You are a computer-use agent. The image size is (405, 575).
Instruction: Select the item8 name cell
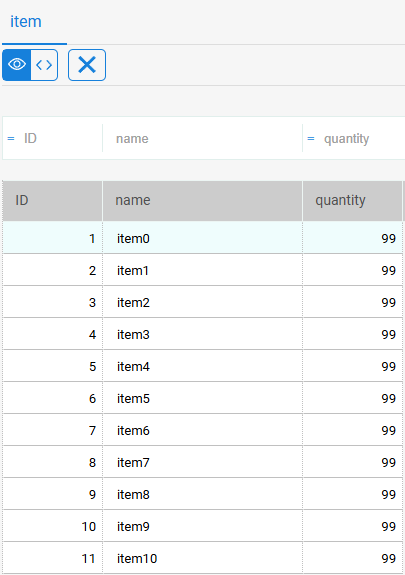[202, 494]
